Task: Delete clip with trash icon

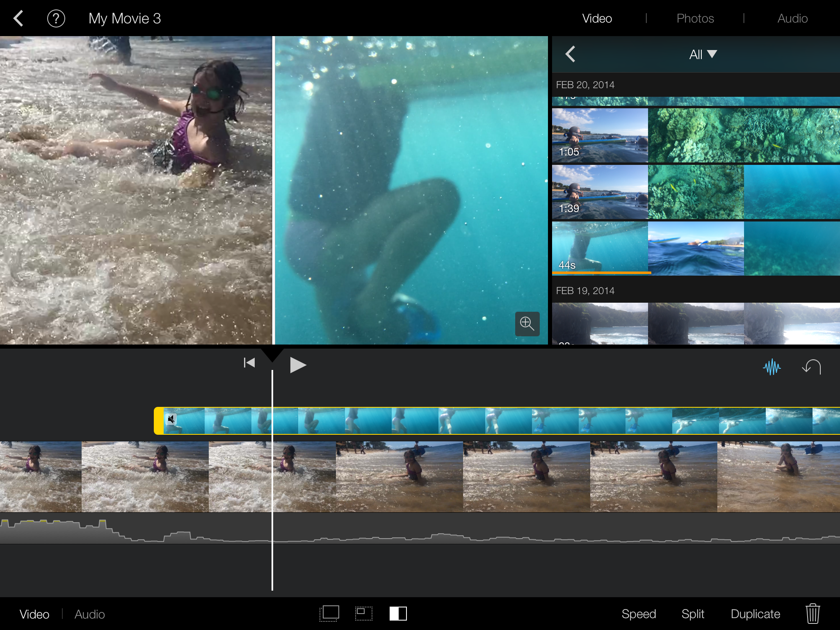Action: tap(813, 614)
